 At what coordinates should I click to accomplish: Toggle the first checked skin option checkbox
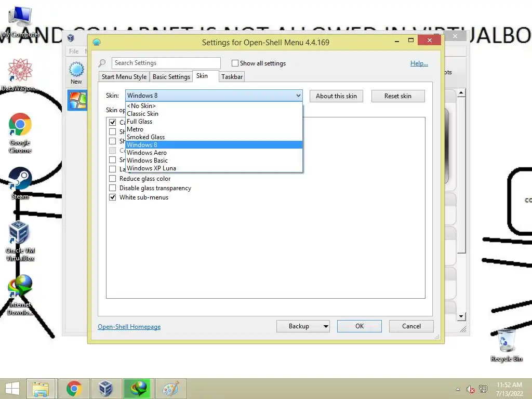pos(113,122)
